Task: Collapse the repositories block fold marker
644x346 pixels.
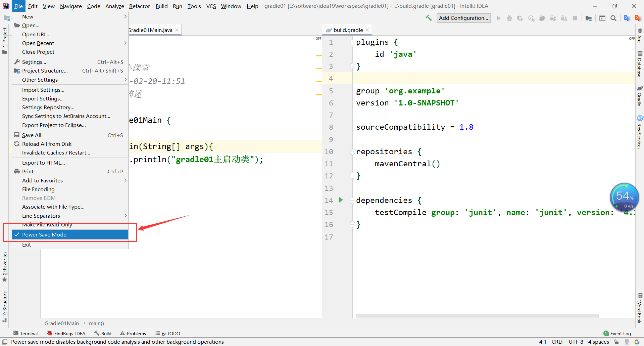Action: coord(352,152)
